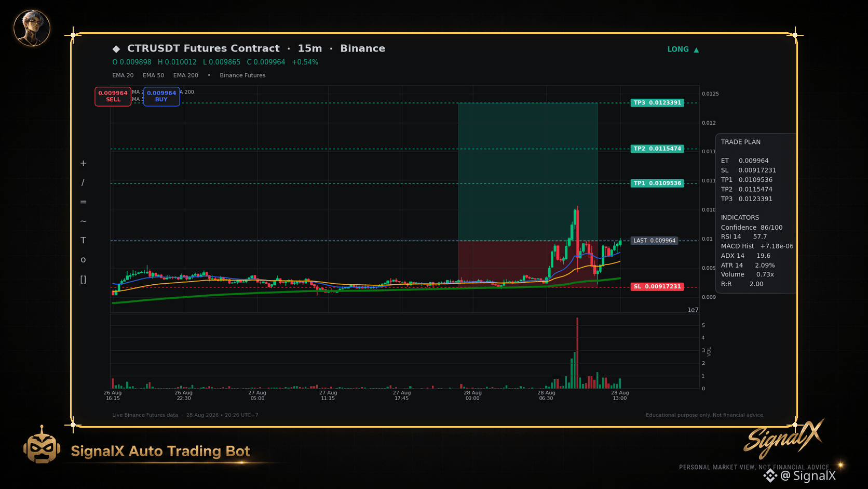
Task: Pick the tilde curve drawing tool
Action: [x=83, y=221]
